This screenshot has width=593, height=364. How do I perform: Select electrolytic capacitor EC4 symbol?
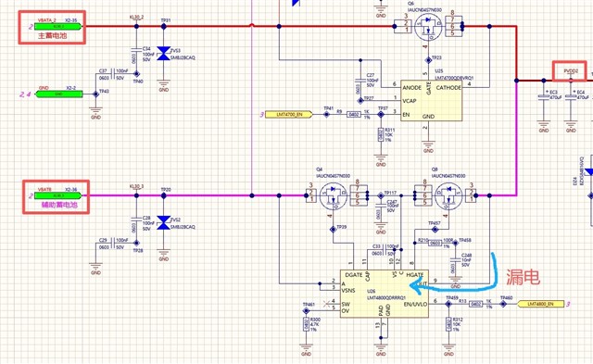coord(571,96)
